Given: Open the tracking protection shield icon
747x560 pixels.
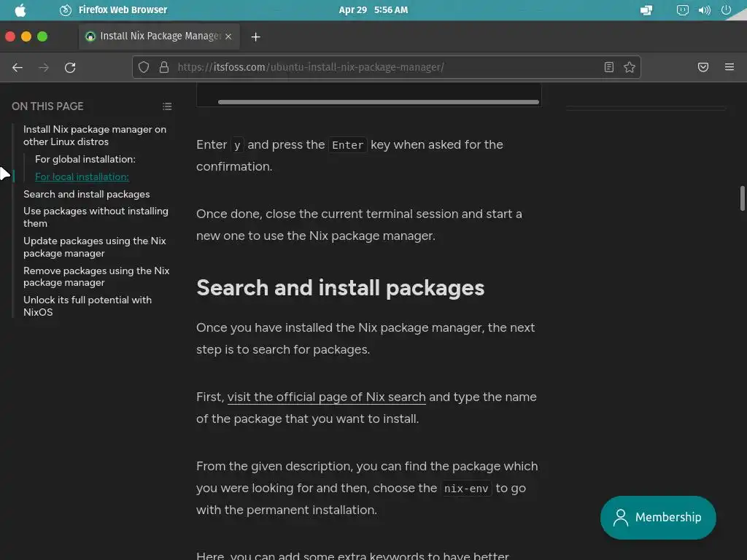Looking at the screenshot, I should (x=144, y=67).
